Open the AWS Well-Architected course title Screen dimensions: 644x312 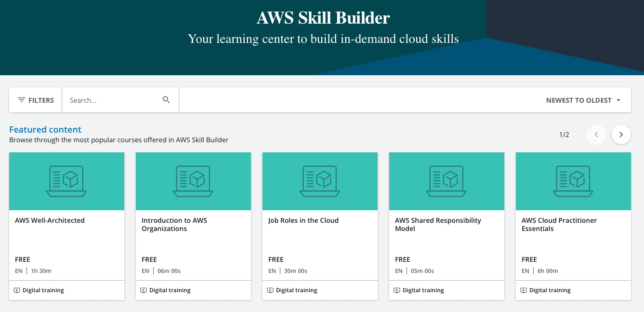click(50, 220)
